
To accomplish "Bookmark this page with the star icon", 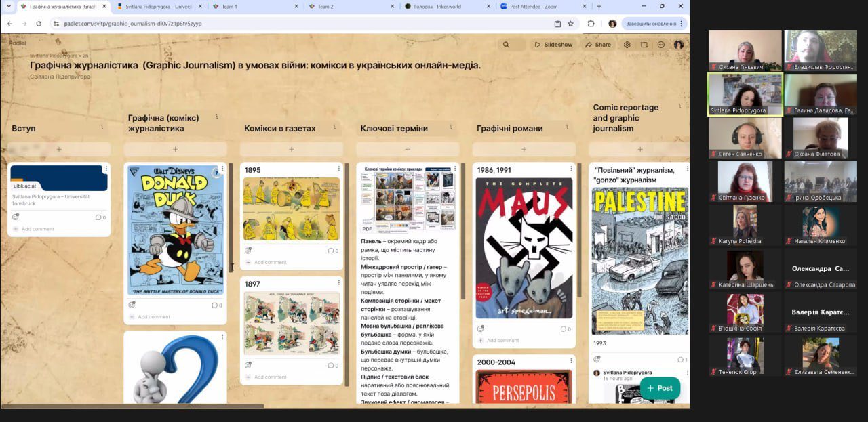I will [x=571, y=23].
